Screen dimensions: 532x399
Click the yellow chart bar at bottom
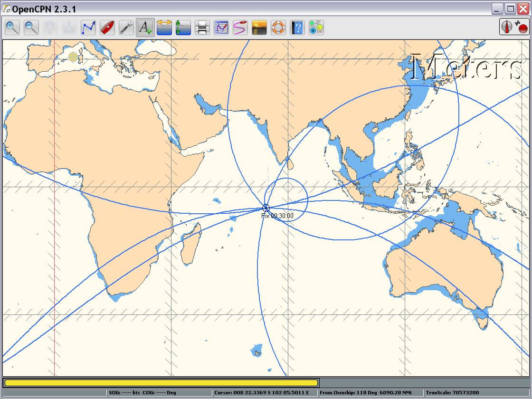pos(161,383)
